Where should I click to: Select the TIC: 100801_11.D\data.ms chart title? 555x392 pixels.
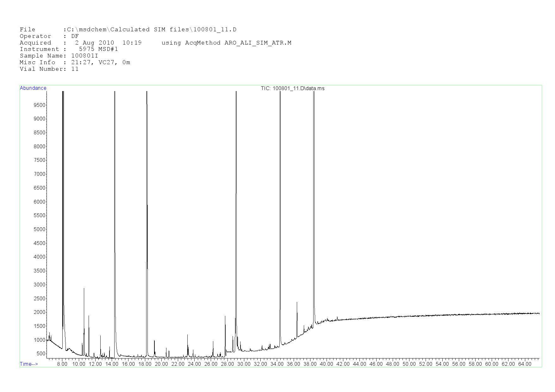tap(292, 89)
